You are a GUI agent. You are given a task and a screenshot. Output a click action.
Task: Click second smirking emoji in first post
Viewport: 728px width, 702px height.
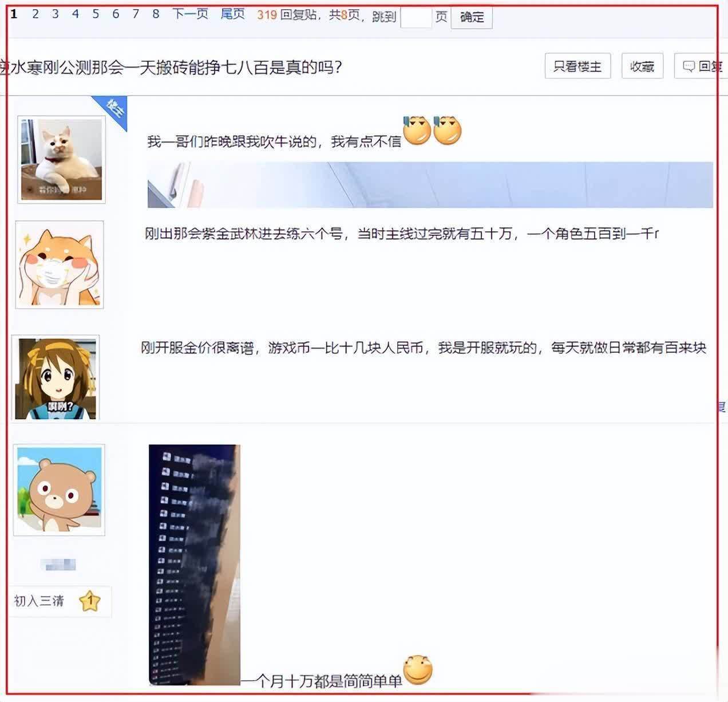[x=447, y=129]
